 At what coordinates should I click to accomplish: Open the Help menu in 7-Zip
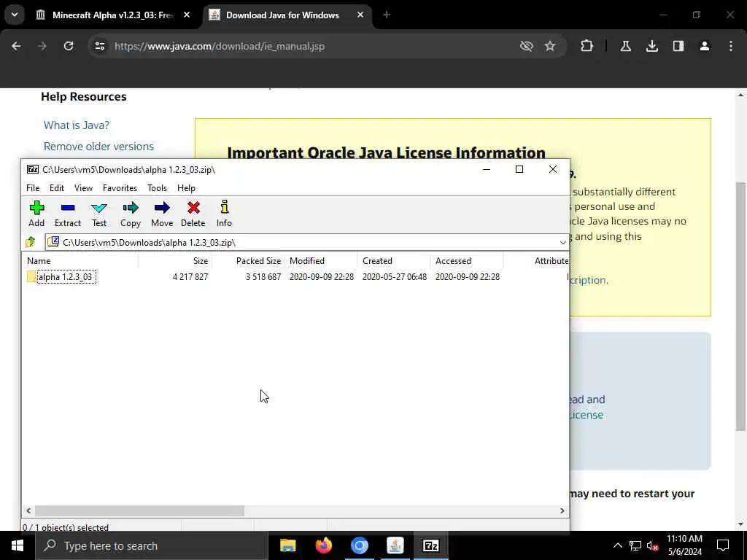(x=186, y=188)
